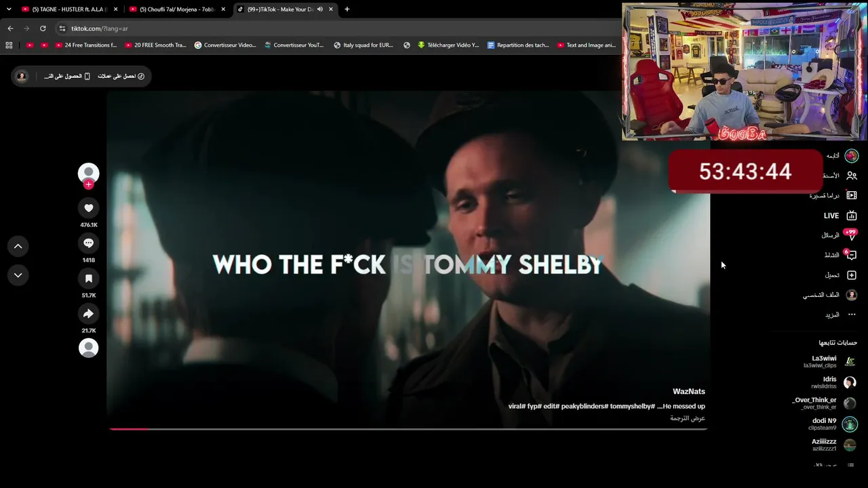Close the TikTok tab

coord(330,9)
